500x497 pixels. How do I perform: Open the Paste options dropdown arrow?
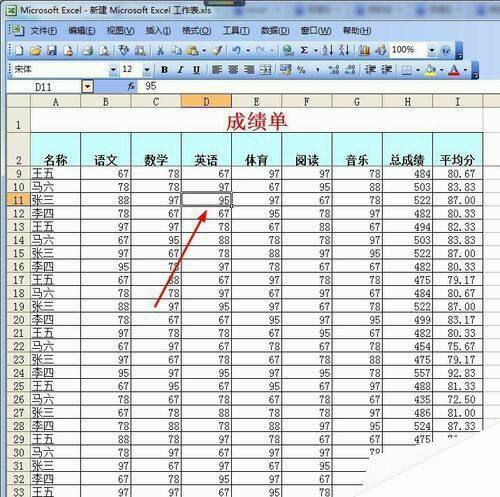click(x=204, y=51)
